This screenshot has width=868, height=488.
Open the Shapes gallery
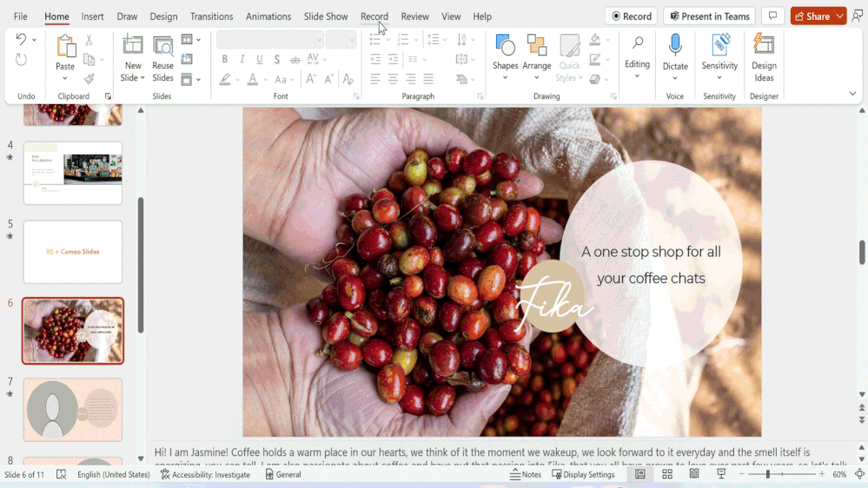(x=505, y=58)
